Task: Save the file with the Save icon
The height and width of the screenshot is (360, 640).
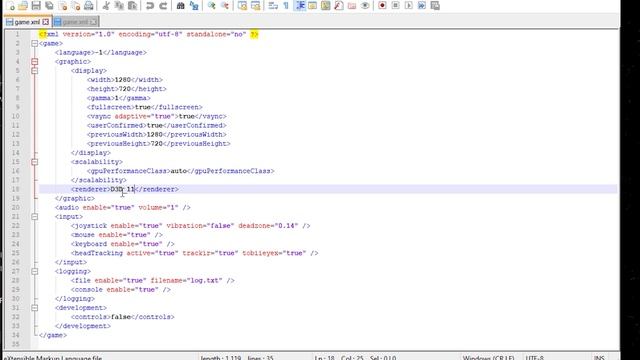Action: pos(36,6)
